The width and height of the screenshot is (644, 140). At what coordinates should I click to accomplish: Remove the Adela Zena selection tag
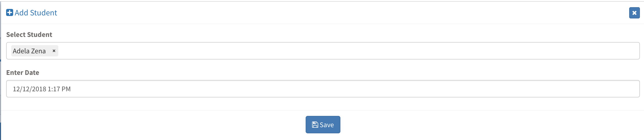pyautogui.click(x=54, y=51)
